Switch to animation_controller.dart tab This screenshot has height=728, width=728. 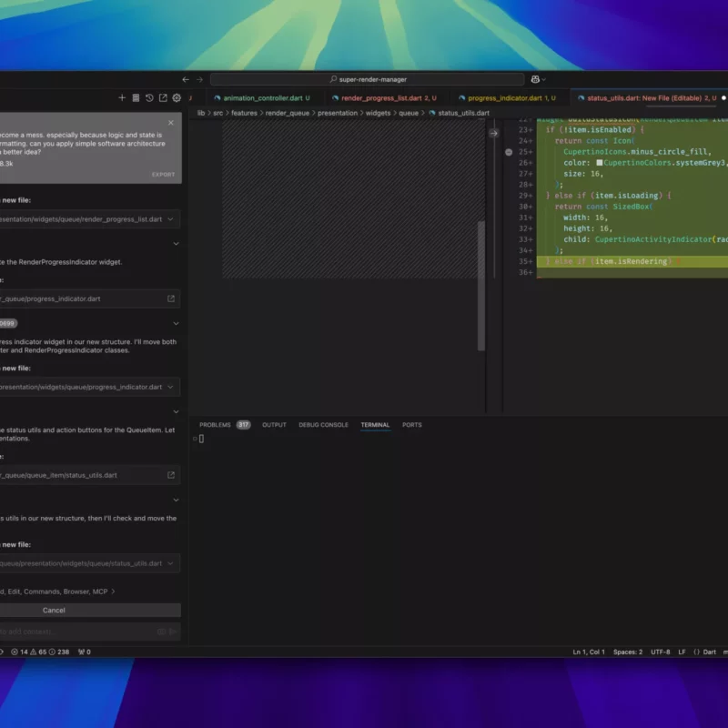coord(262,97)
